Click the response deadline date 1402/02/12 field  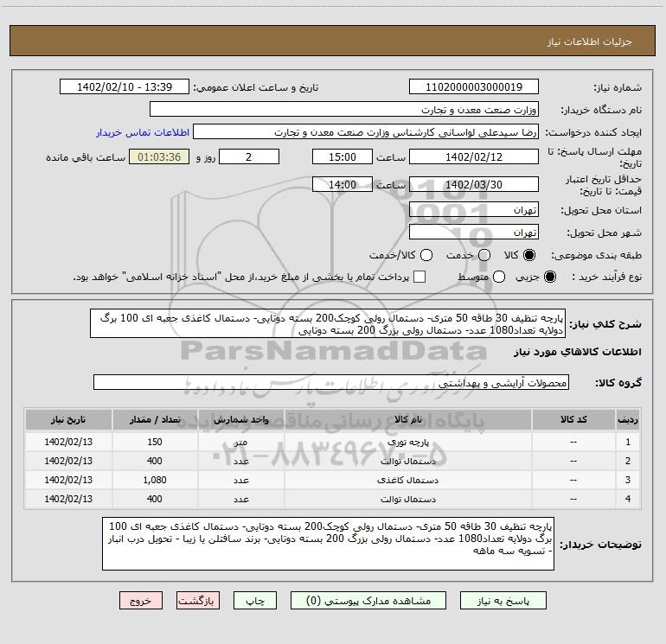click(474, 156)
